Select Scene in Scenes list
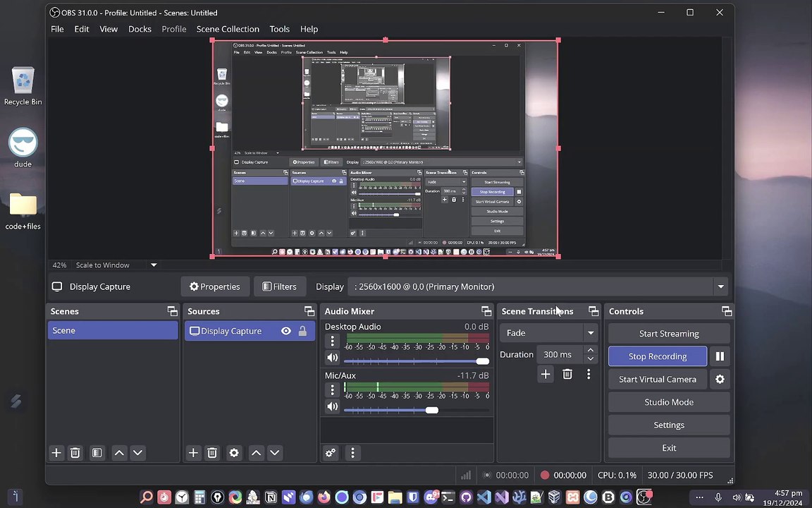The width and height of the screenshot is (812, 508). tap(113, 330)
